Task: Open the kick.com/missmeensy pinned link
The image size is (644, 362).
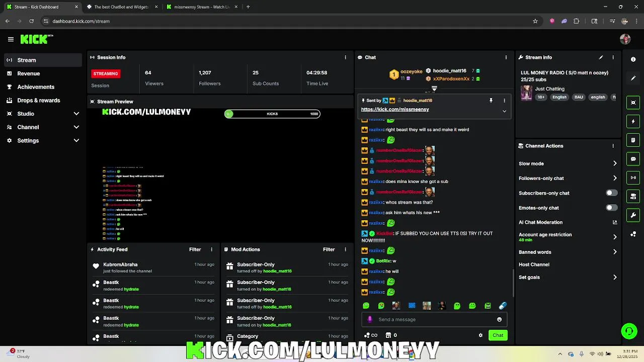Action: pyautogui.click(x=395, y=109)
